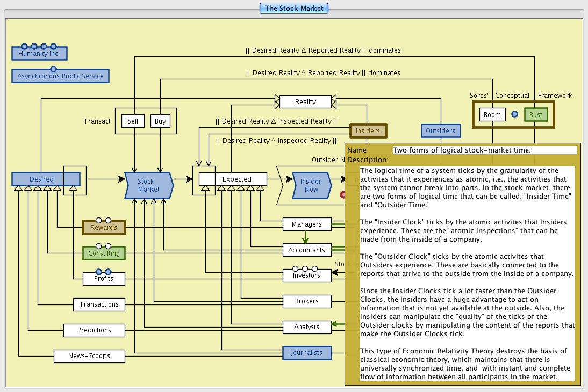Image resolution: width=588 pixels, height=392 pixels.
Task: Expand the Expected concept node
Action: (x=236, y=179)
